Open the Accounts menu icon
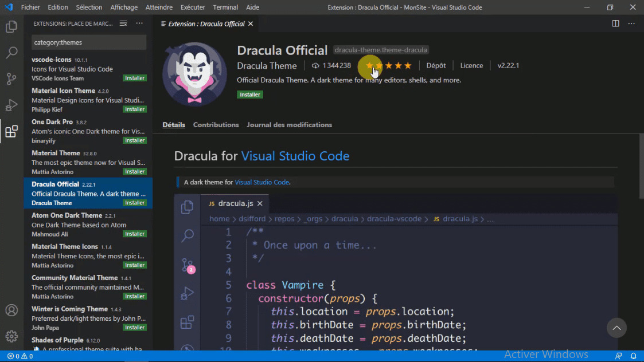644x362 pixels. 11,310
